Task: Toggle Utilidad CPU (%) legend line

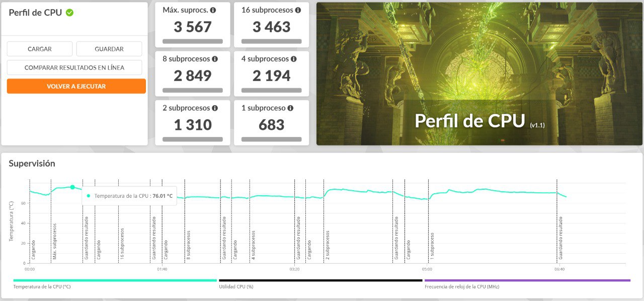Action: click(x=320, y=280)
